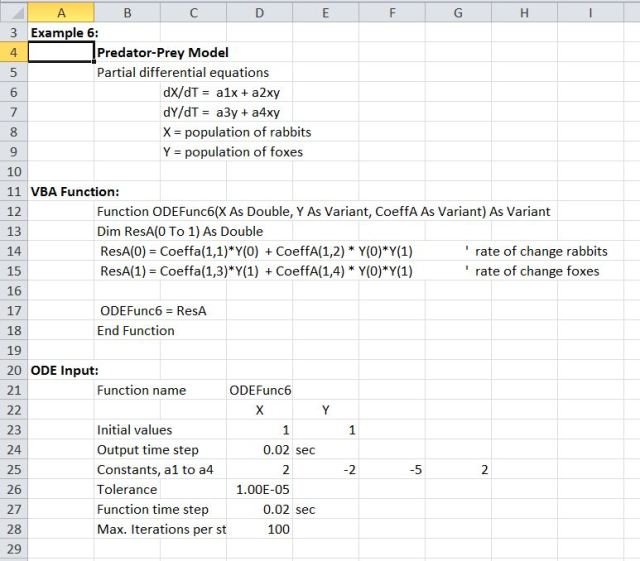Select the Tolerance value 1.00E-05
The height and width of the screenshot is (561, 640).
coord(260,490)
